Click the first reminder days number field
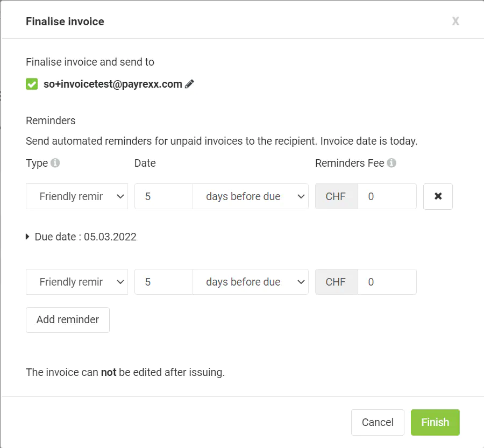 coord(163,196)
